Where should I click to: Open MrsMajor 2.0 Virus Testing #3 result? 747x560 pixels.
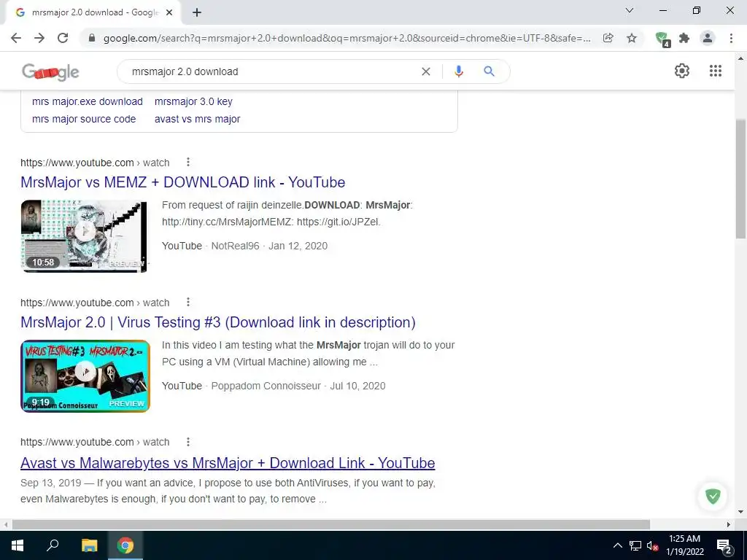[x=217, y=322]
